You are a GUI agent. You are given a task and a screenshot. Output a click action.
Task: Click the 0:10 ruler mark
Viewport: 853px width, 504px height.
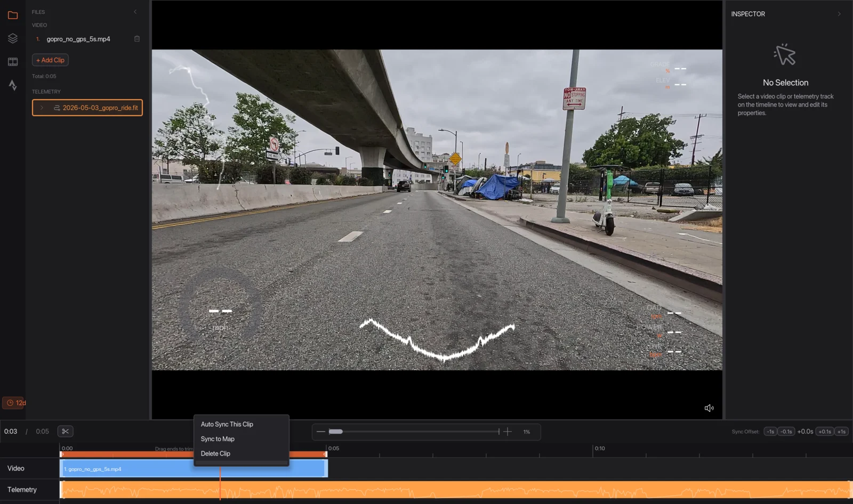[600, 449]
